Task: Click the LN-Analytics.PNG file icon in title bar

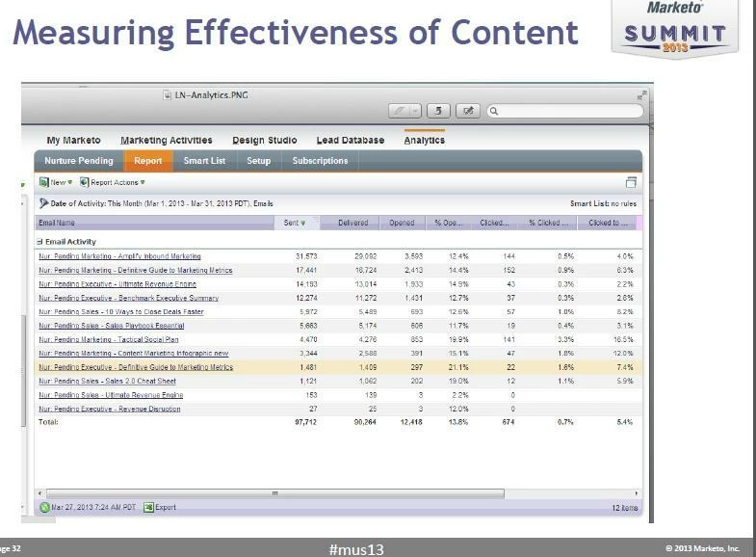Action: click(x=167, y=95)
